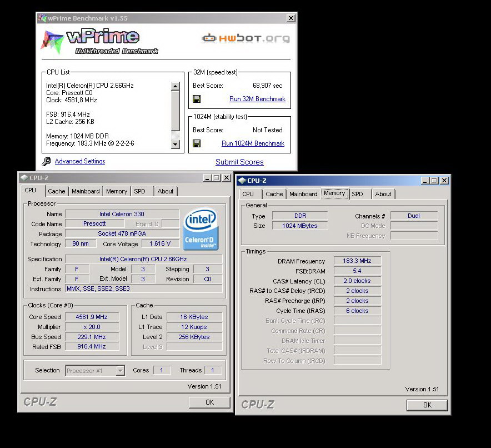Click DRAM Frequency value '183.3 MHz'
The height and width of the screenshot is (448, 491).
(357, 261)
